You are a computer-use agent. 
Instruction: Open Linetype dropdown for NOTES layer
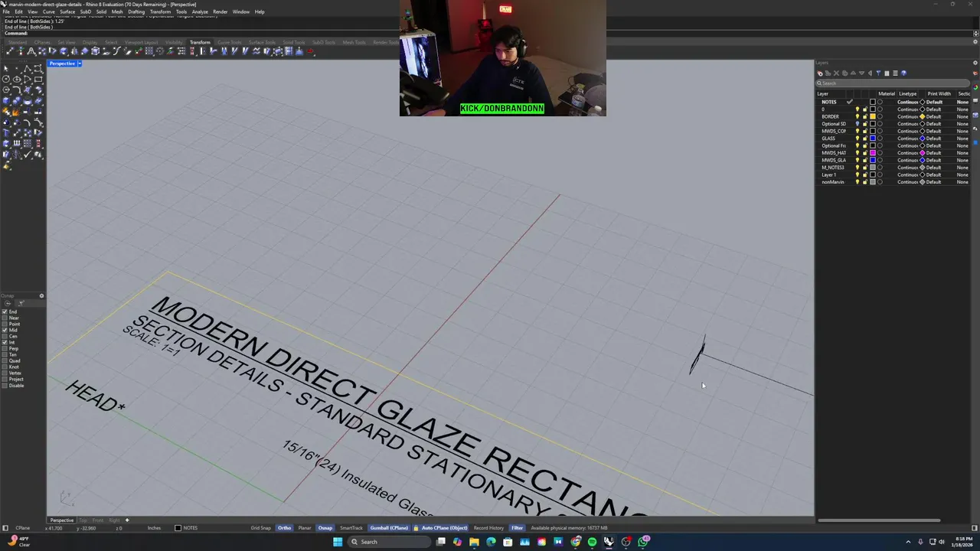(907, 102)
